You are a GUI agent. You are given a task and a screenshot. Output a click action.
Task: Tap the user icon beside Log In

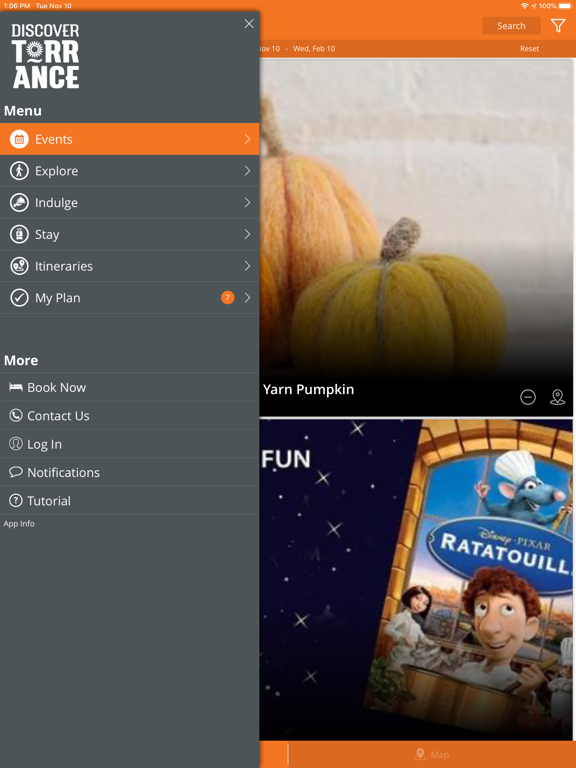click(16, 444)
